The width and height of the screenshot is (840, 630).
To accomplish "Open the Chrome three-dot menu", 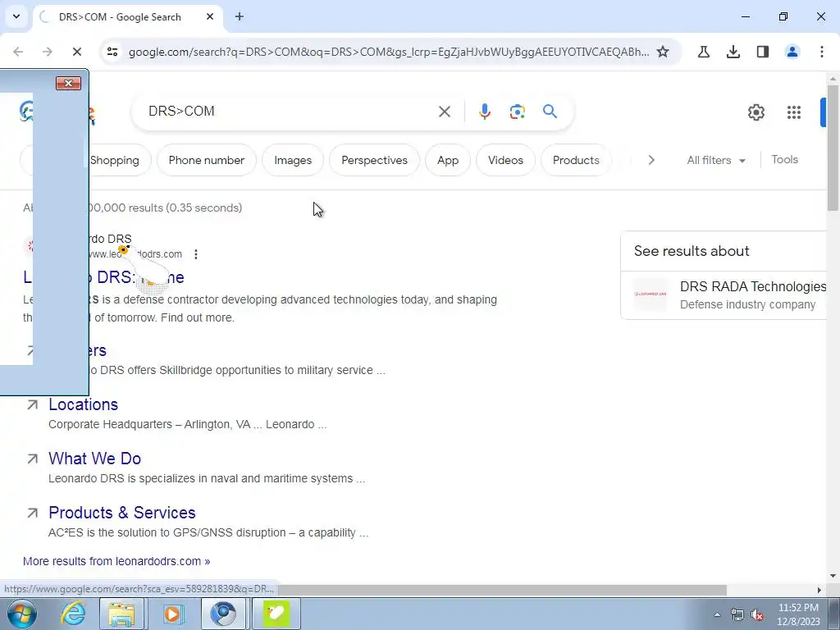I will (822, 52).
